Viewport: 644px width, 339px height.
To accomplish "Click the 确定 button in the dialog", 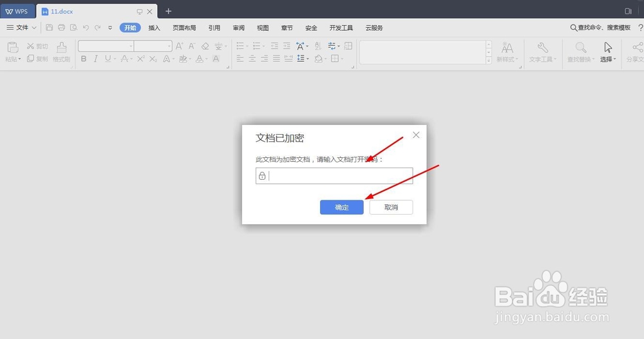I will (x=342, y=207).
